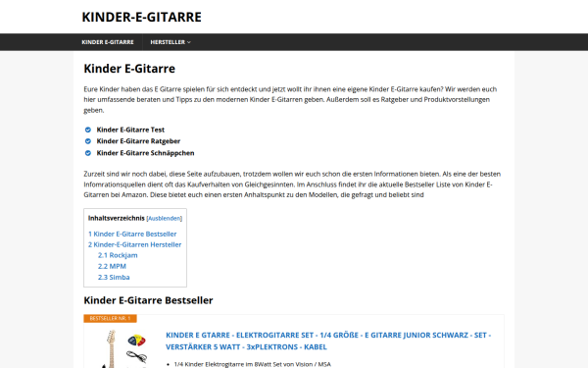This screenshot has width=588, height=368.
Task: Open the Kinder E Gtarre Elektrogitarre Set product link
Action: click(x=328, y=341)
